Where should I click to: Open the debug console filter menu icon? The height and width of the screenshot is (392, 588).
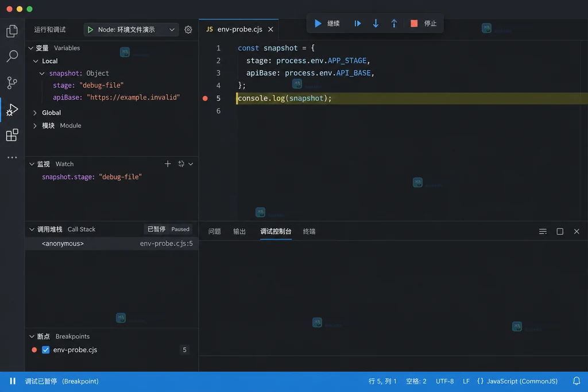point(543,232)
